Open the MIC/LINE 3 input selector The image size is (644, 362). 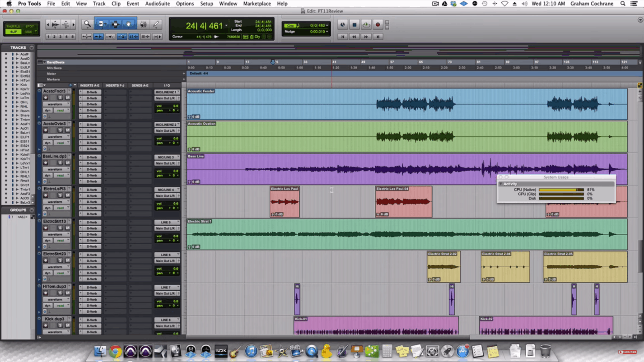167,157
